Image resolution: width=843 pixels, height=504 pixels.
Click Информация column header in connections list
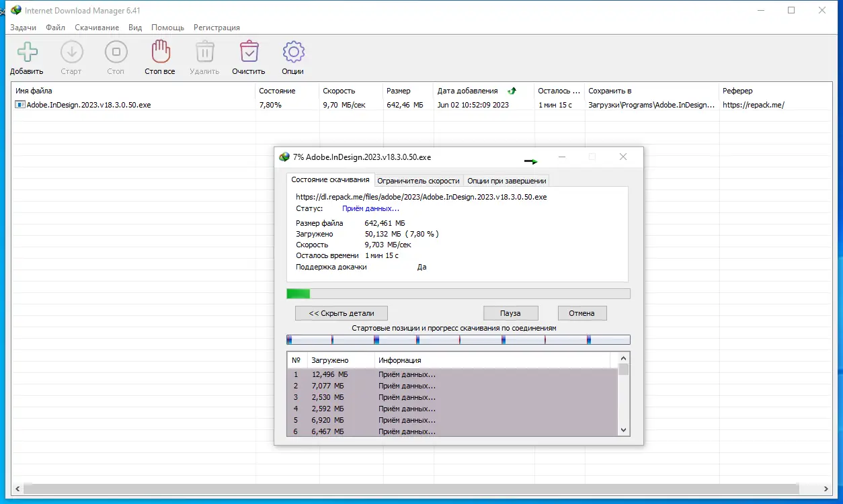(492, 360)
